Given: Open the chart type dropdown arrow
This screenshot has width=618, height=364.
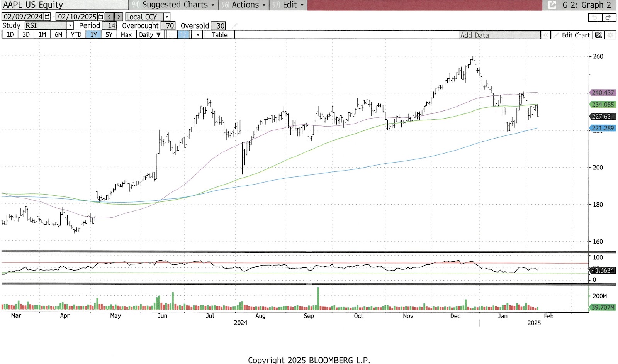Looking at the screenshot, I should tap(198, 35).
